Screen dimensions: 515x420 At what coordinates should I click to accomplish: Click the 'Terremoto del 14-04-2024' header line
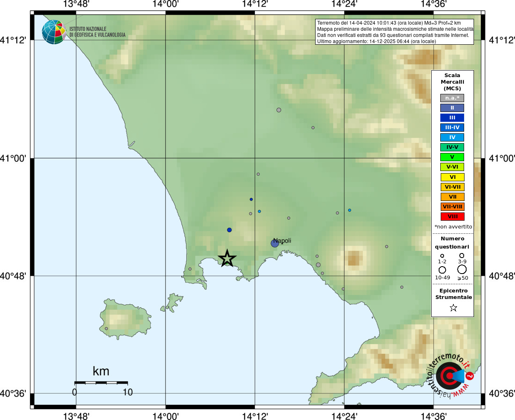[x=389, y=23]
